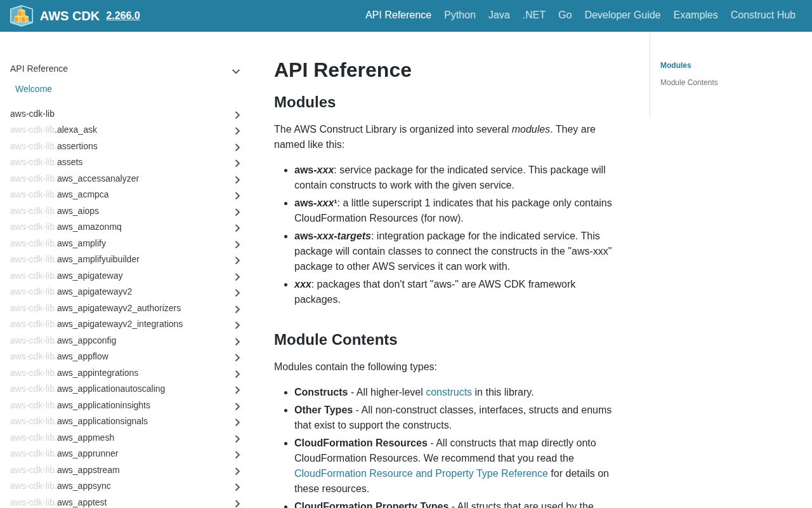Viewport: 812px width, 508px height.
Task: Expand the assertions module chevron
Action: [x=237, y=147]
